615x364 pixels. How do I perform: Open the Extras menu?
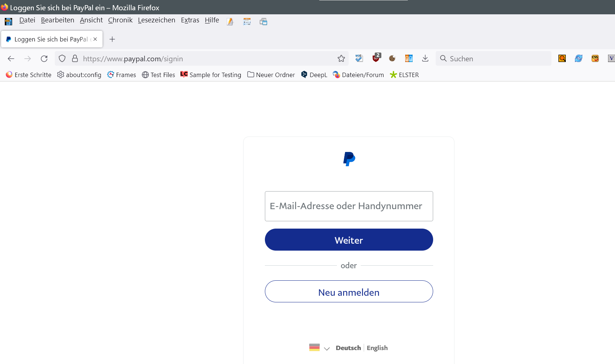[190, 20]
